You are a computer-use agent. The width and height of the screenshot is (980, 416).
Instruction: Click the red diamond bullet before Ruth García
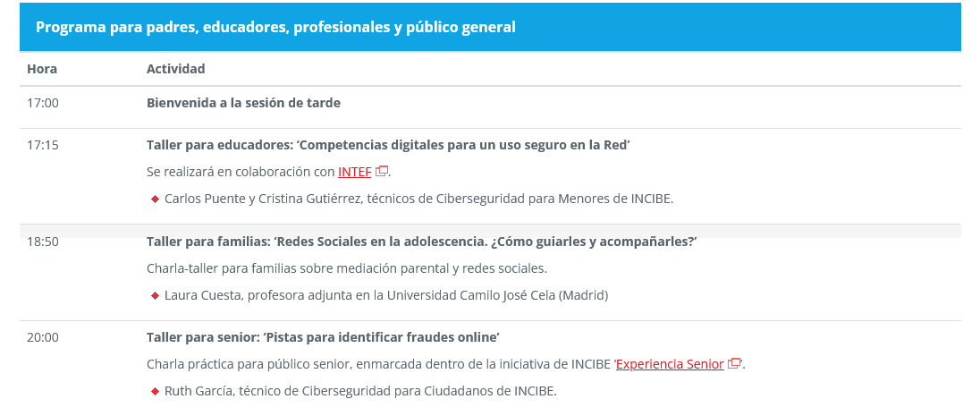155,391
